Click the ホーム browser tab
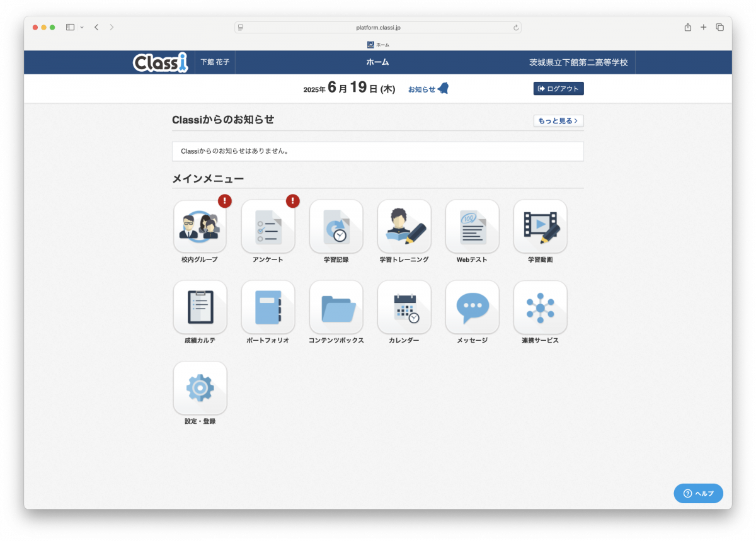This screenshot has width=756, height=541. tap(378, 45)
